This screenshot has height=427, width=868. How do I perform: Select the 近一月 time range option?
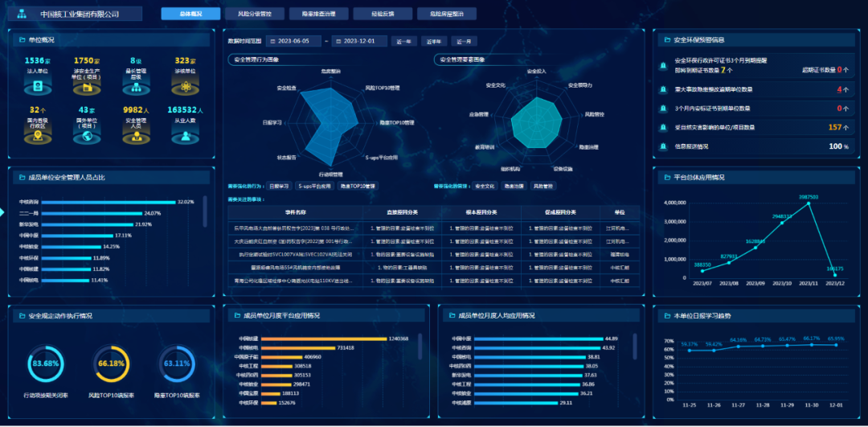pyautogui.click(x=465, y=41)
